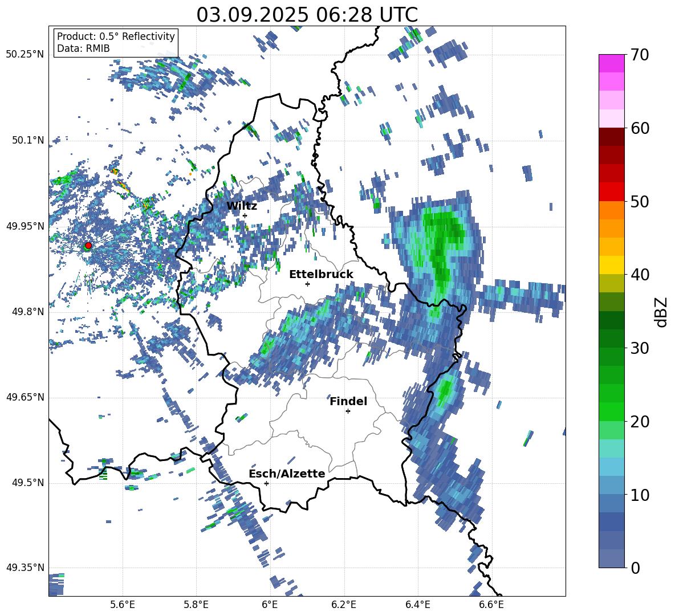Click the 6°E longitude label
The image size is (675, 616).
point(270,605)
